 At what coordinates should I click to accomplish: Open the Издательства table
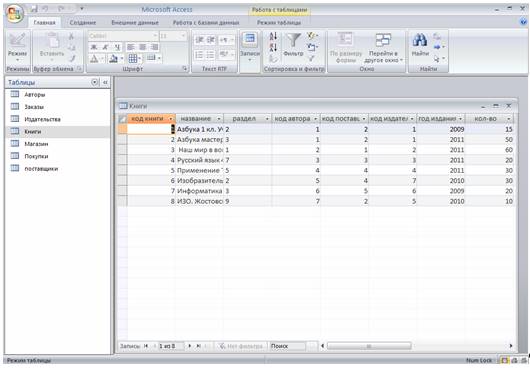57,119
